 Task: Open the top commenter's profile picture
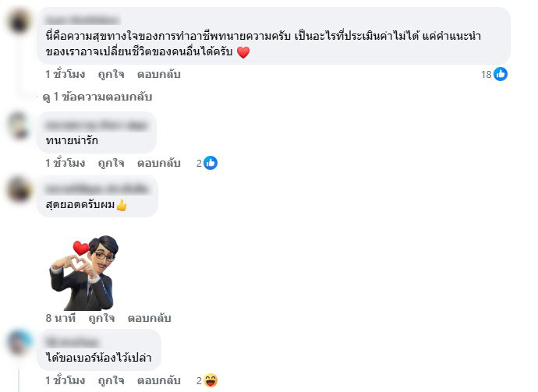(x=19, y=21)
